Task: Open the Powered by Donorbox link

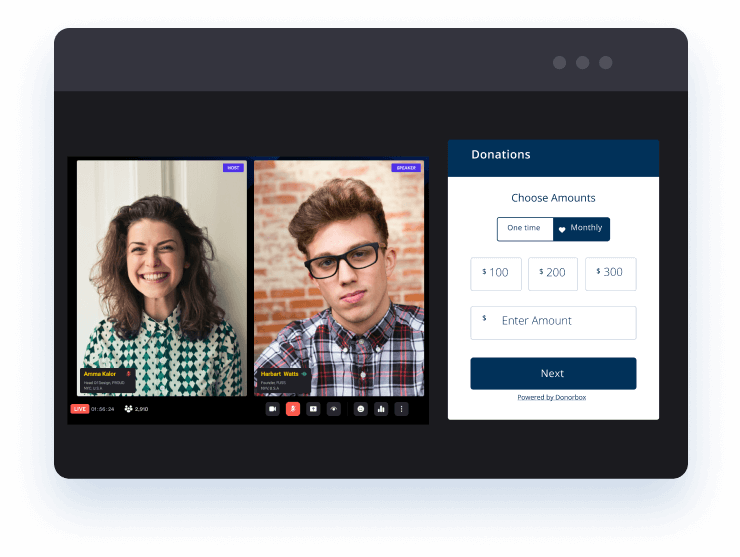Action: [x=553, y=398]
